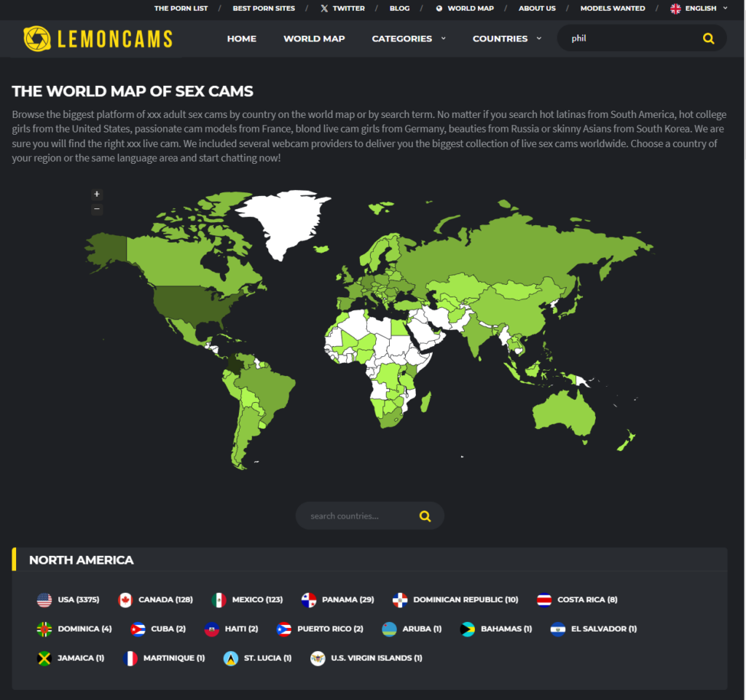Open World Map in main navigation
Viewport: 746px width, 700px height.
click(x=314, y=39)
